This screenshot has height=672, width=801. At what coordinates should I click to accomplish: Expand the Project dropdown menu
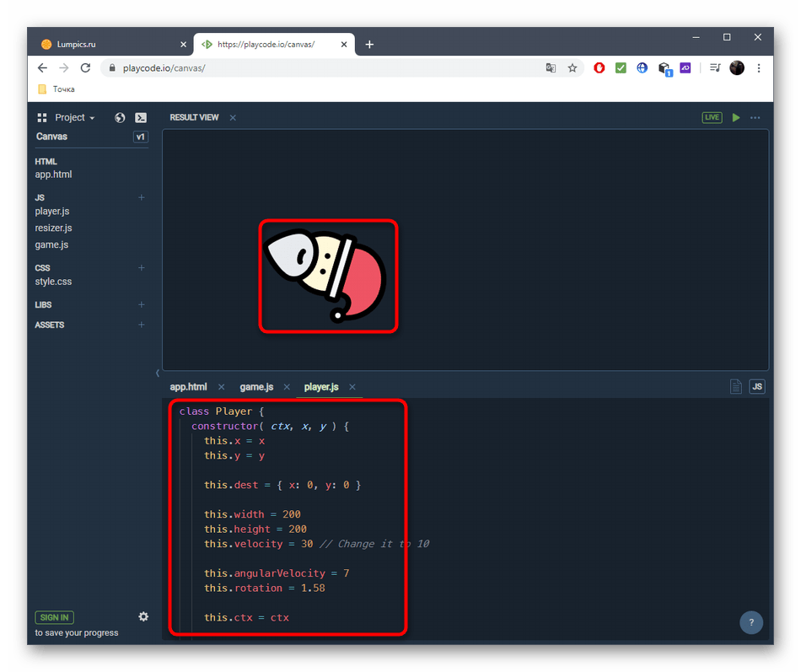tap(74, 118)
